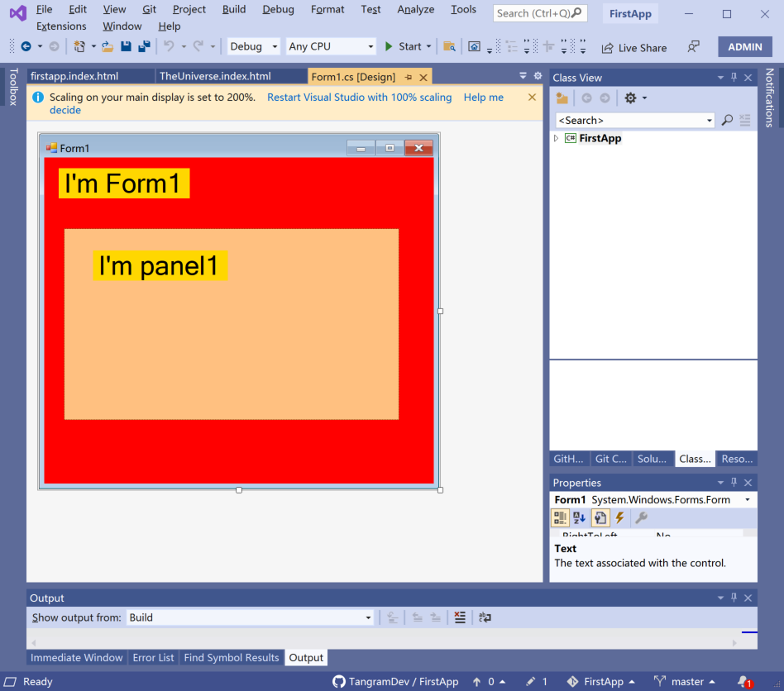Viewport: 784px width, 691px height.
Task: Open the Properties object selector dropdown
Action: click(x=748, y=499)
